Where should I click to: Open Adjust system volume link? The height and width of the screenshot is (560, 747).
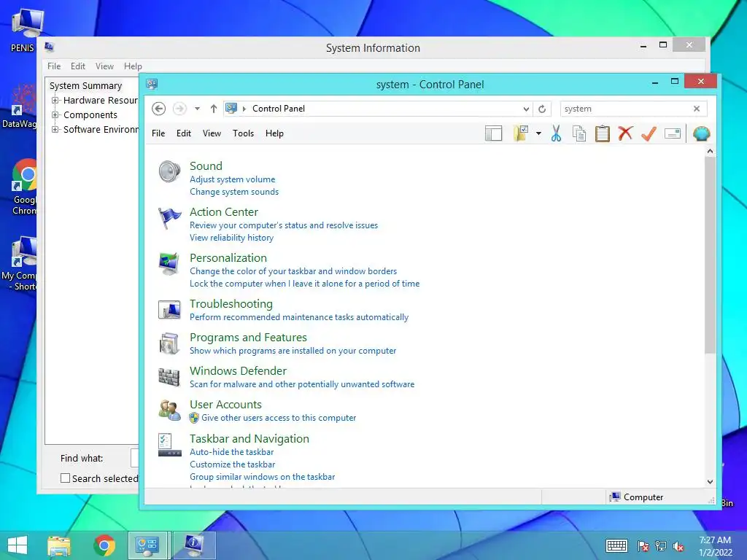click(233, 179)
